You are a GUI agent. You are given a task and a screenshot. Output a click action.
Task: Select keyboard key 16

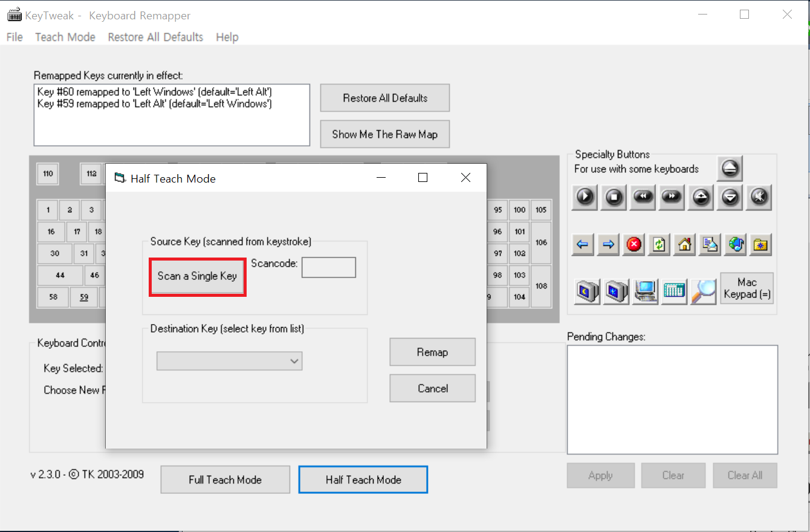51,232
